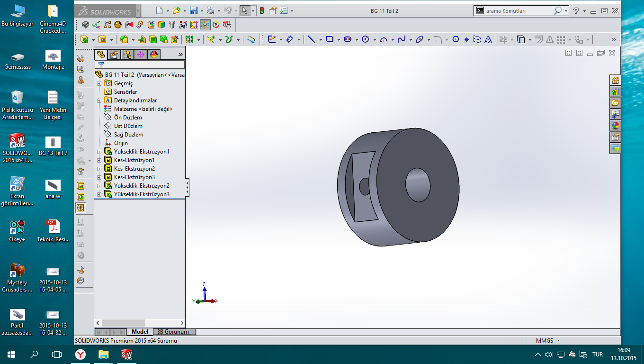Toggle the Curvature display icon
Image resolution: width=644 pixels, height=364 pixels.
205,25
